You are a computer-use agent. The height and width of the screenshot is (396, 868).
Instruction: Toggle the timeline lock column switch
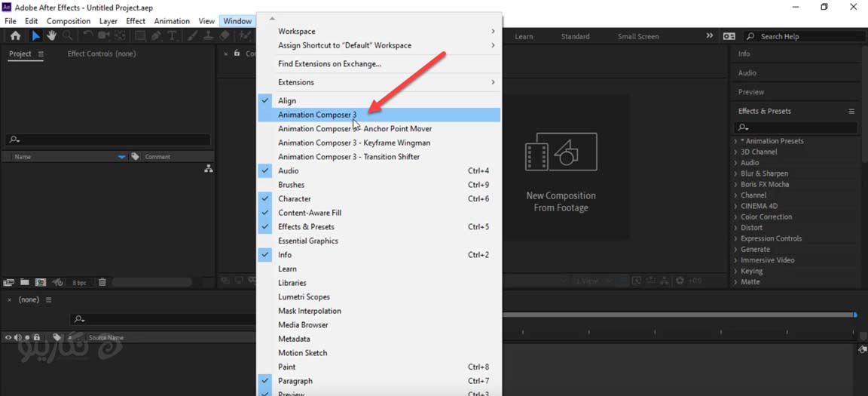click(36, 337)
